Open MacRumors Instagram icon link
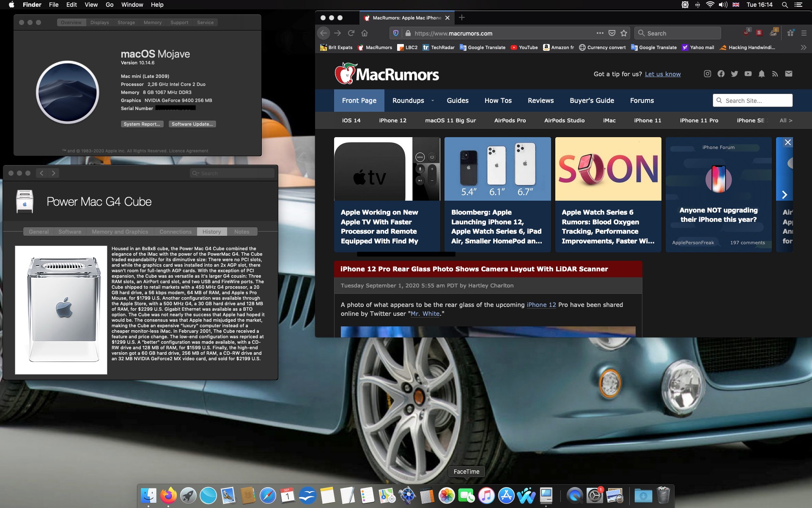Image resolution: width=812 pixels, height=508 pixels. 707,74
